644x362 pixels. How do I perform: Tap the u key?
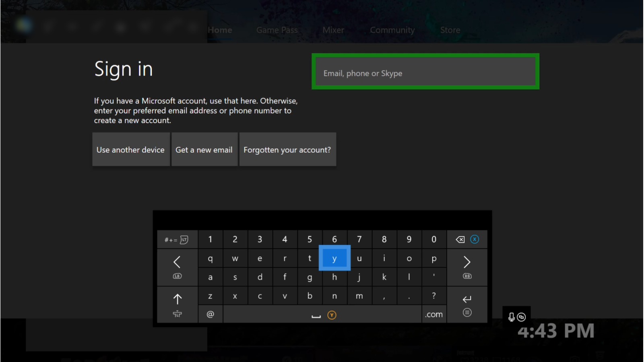360,258
